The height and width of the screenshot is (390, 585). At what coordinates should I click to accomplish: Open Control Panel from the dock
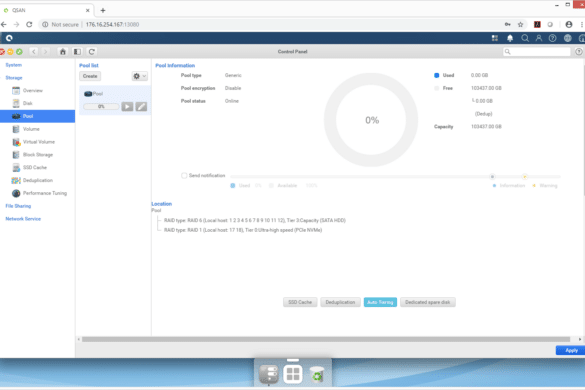point(269,374)
